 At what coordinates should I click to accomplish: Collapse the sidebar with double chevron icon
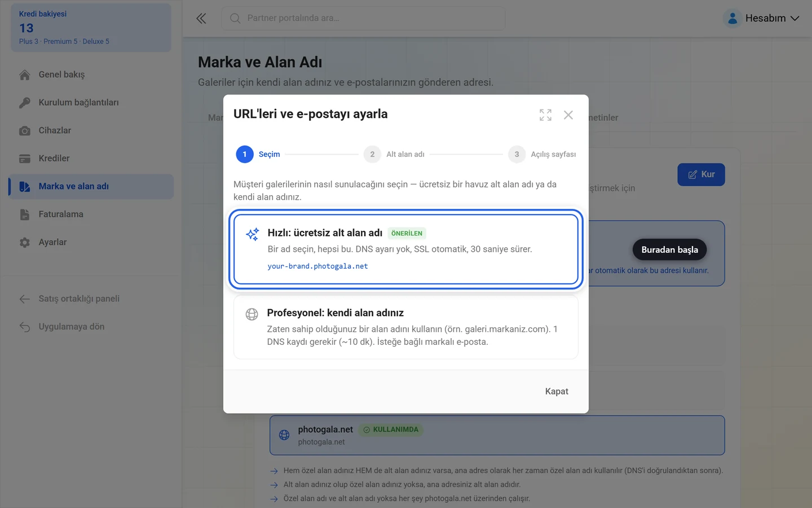coord(201,19)
